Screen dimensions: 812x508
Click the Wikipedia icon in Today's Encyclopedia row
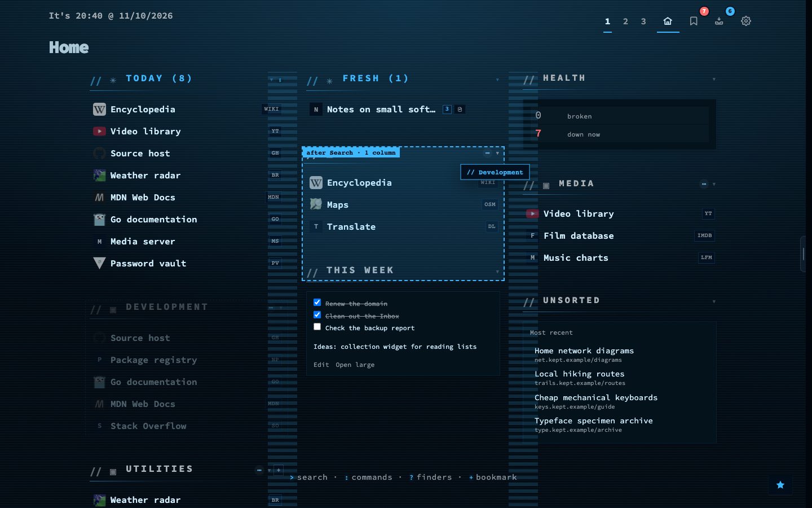[99, 109]
